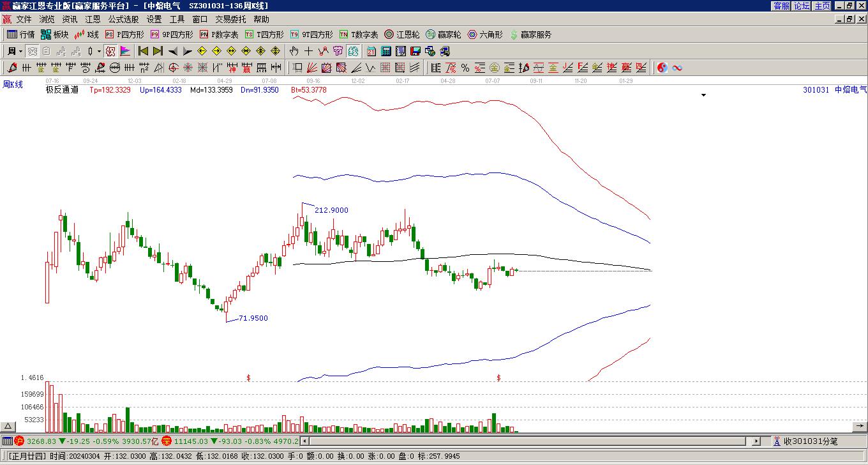Jump to last bar with green skip-forward icon
The width and height of the screenshot is (868, 465).
point(158,51)
